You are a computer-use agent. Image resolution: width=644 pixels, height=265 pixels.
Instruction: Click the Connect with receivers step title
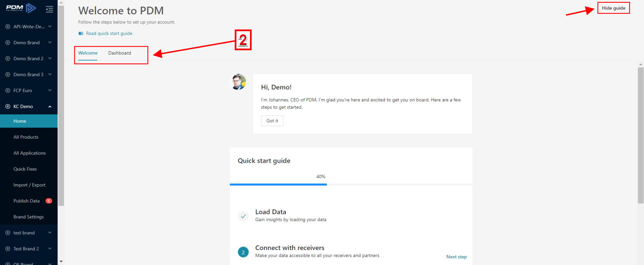290,248
